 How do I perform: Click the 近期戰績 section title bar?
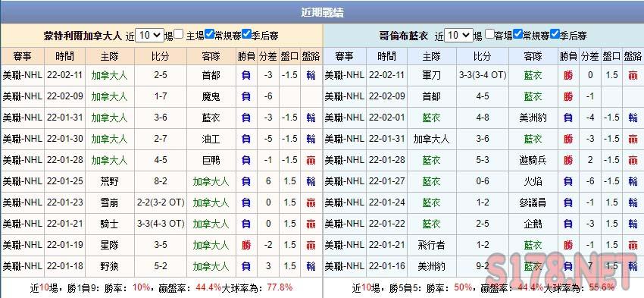[x=322, y=12]
